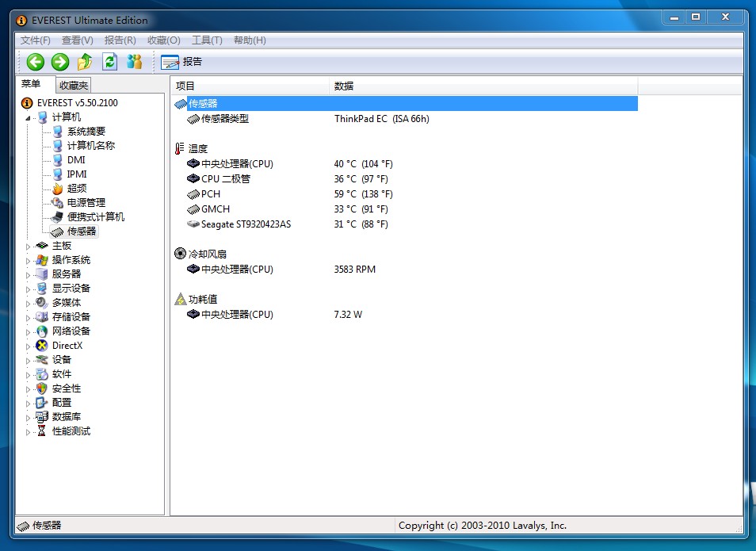The image size is (756, 551).
Task: Select the PCH temperature row
Action: pyautogui.click(x=406, y=194)
